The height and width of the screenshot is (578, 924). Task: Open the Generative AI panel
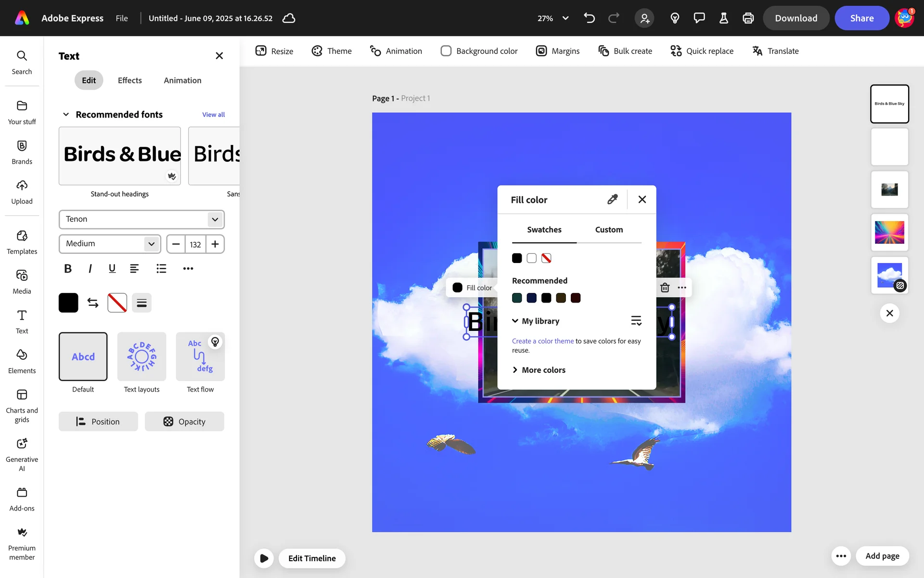click(22, 454)
